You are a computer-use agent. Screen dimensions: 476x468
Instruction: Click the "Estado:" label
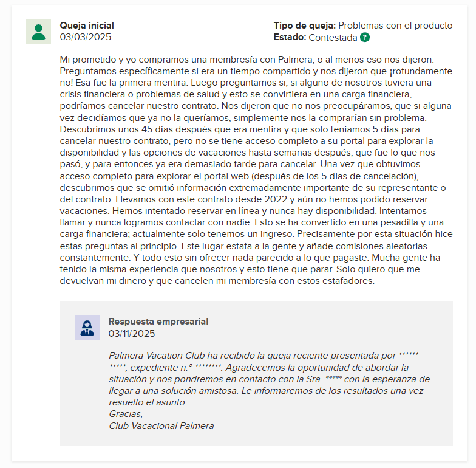pos(290,37)
